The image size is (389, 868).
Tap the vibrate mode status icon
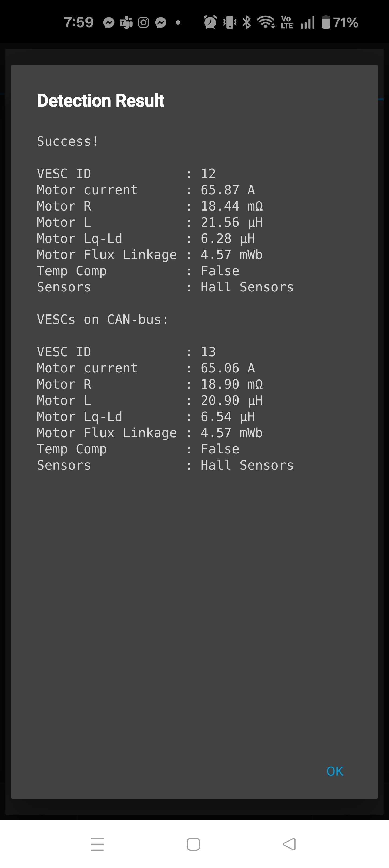coord(230,22)
